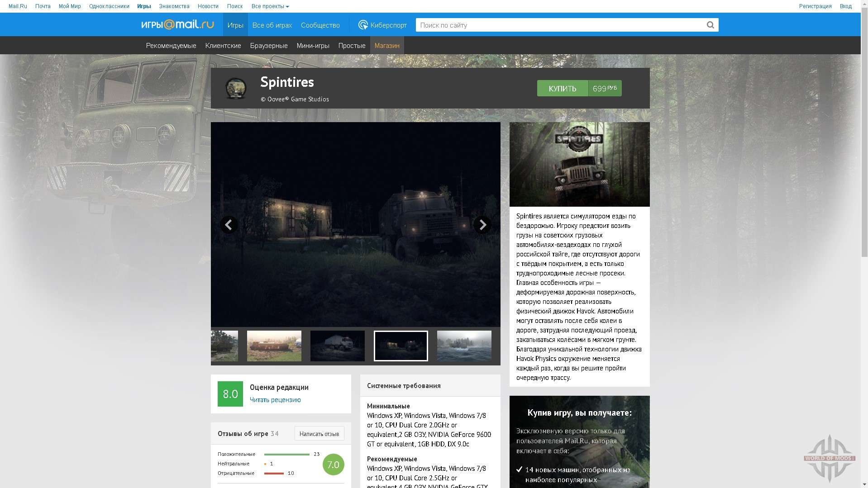868x488 pixels.
Task: Open Почта link in top bar
Action: click(x=43, y=6)
